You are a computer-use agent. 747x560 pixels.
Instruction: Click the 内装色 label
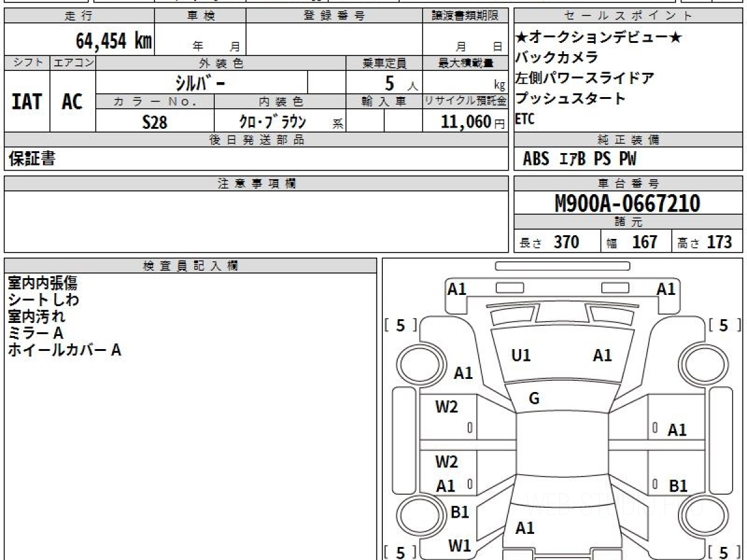click(x=280, y=101)
